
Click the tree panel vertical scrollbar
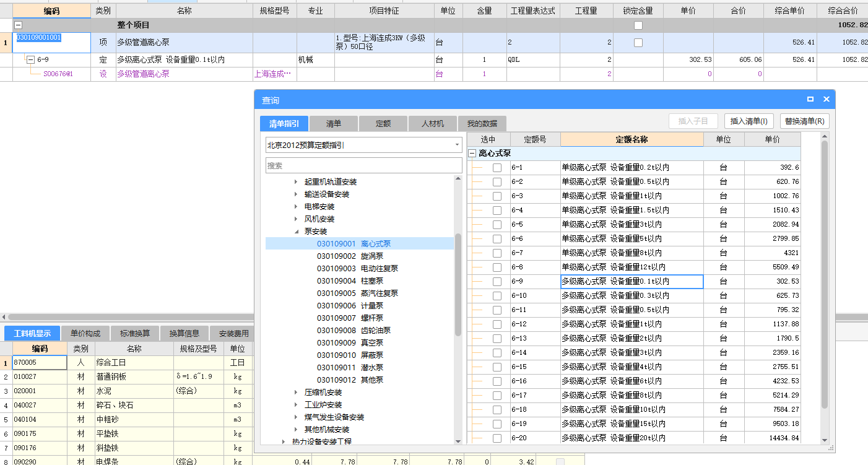click(x=458, y=285)
